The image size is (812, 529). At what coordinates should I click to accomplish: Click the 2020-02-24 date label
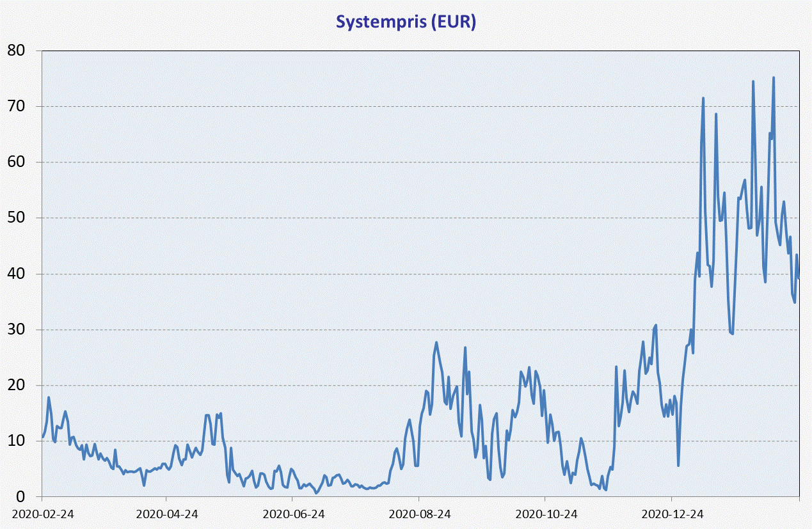42,513
